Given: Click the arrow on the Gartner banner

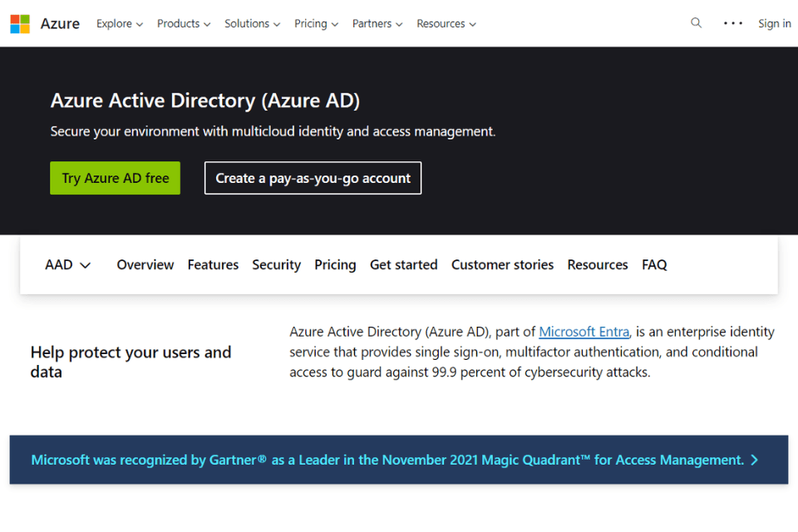Looking at the screenshot, I should (756, 460).
